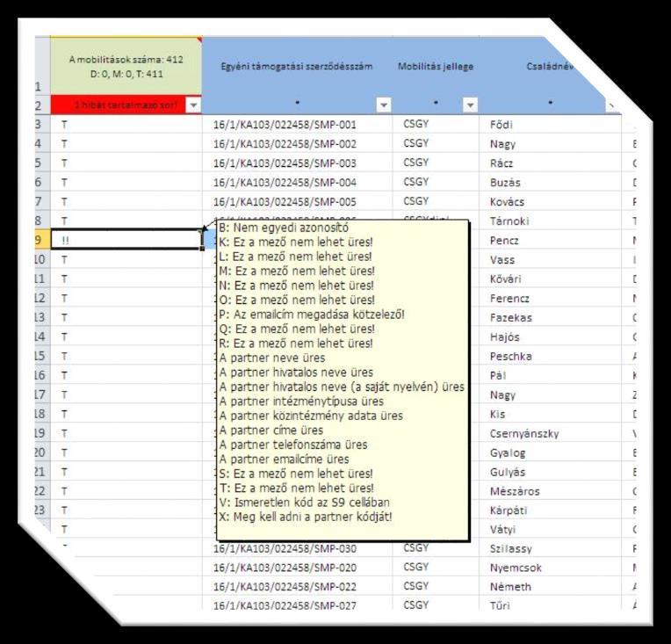Click the surname cell 'Csernyánszky'
Viewport: 671px width, 644px height.
(x=550, y=433)
